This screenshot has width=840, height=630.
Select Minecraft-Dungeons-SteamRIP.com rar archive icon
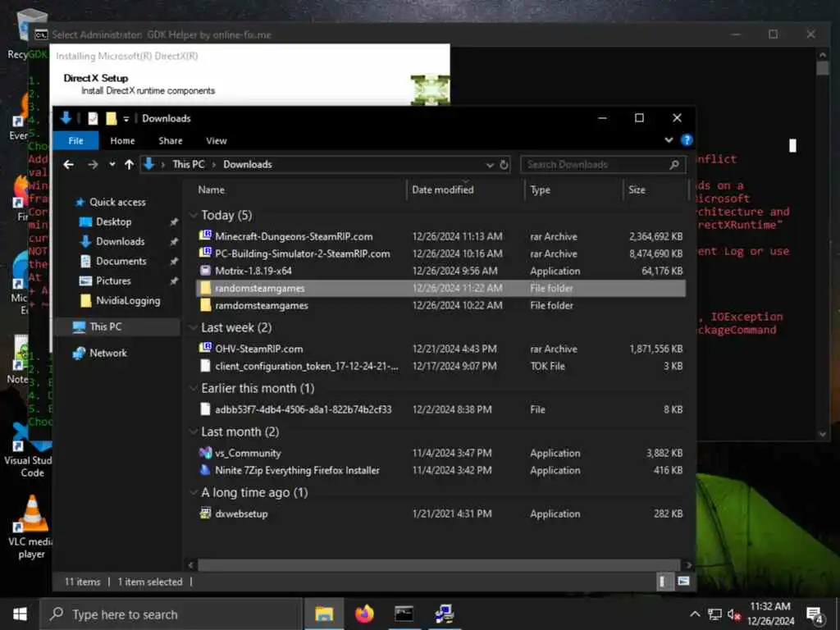pos(205,235)
